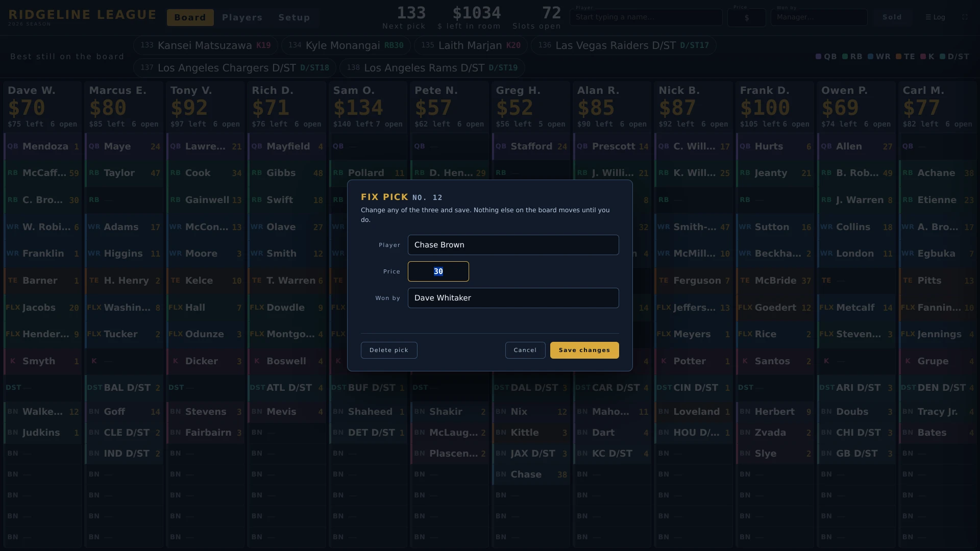Click Save changes in Fix Pick dialog
This screenshot has height=551, width=980.
(584, 350)
